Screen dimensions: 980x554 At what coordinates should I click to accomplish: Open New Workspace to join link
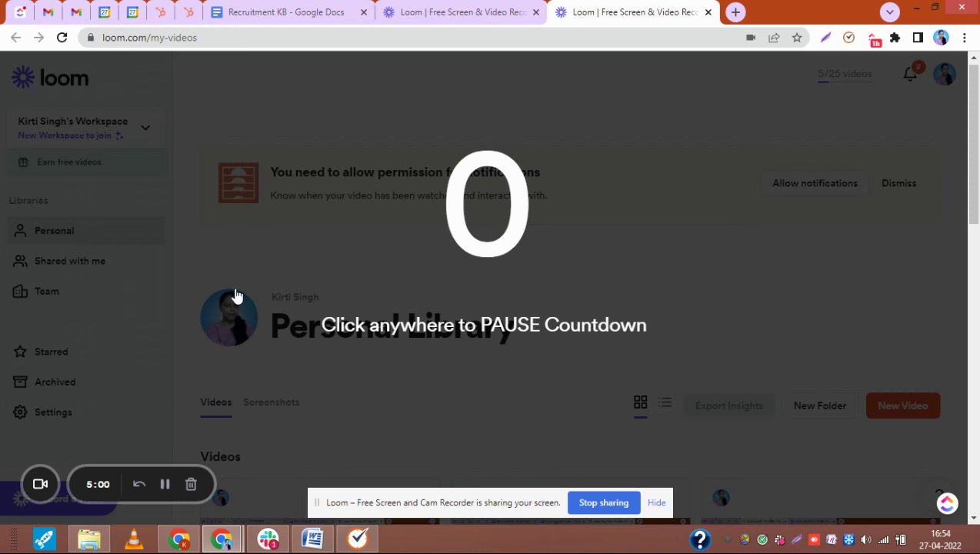pyautogui.click(x=71, y=135)
